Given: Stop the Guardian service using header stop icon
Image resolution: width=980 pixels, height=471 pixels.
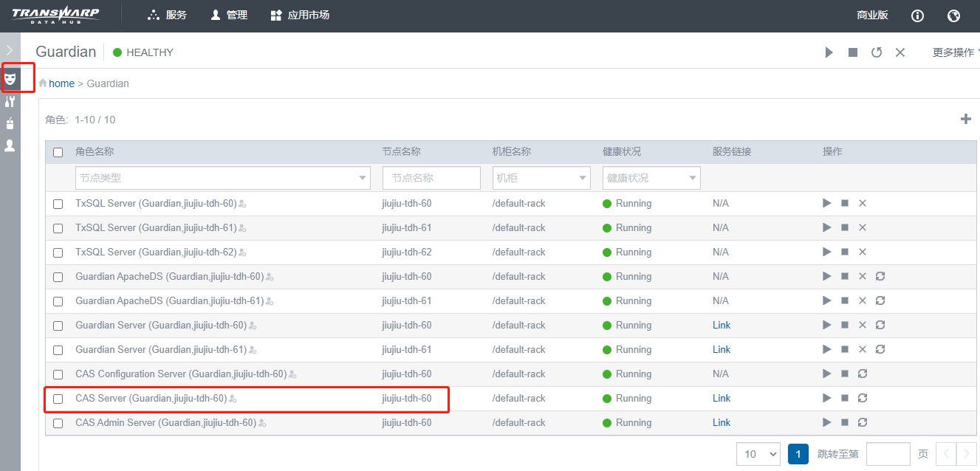Looking at the screenshot, I should [853, 52].
